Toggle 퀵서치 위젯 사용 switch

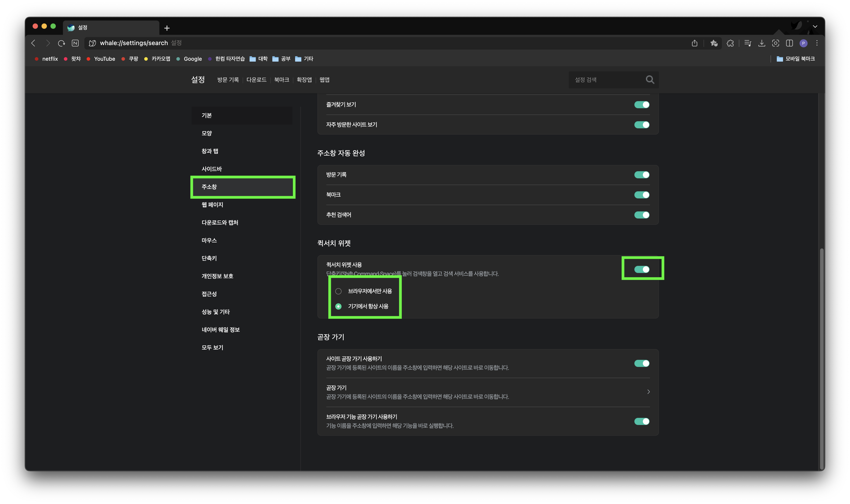[x=642, y=269]
